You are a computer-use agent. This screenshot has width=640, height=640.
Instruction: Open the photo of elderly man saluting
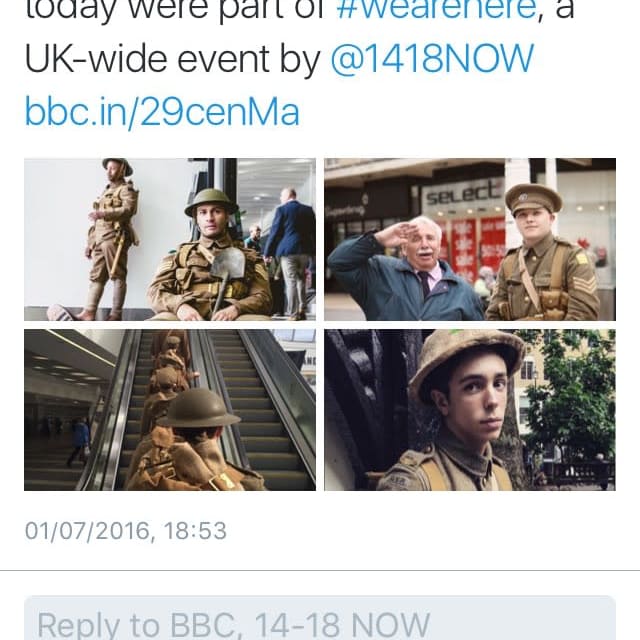[470, 239]
